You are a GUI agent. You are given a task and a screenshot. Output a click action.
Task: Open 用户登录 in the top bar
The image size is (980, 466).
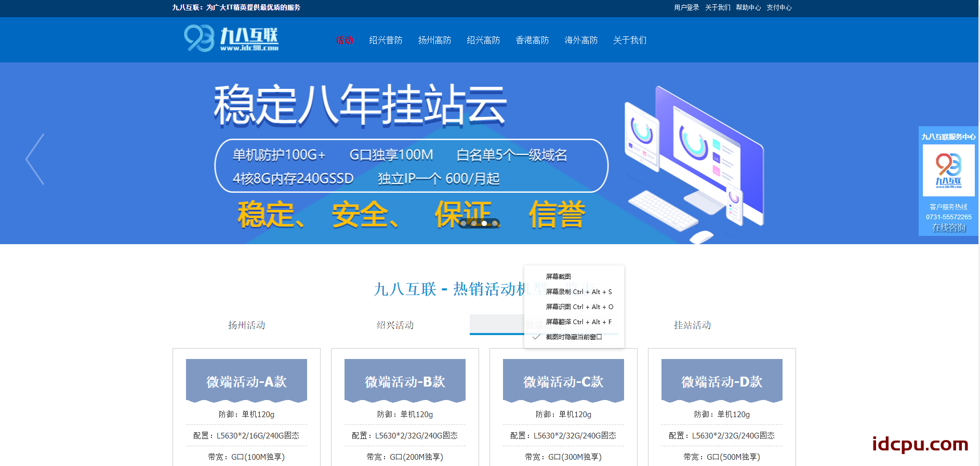pos(686,7)
